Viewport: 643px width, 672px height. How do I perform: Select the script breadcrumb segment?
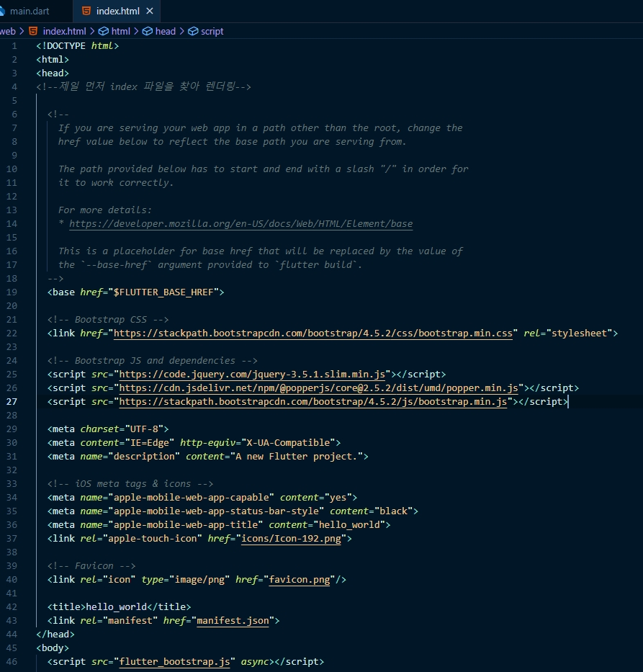212,31
